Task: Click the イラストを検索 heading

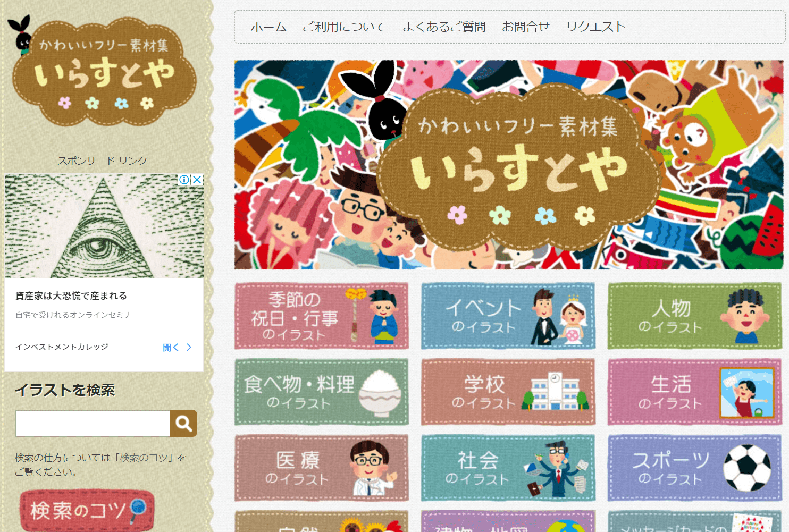Action: [x=65, y=390]
